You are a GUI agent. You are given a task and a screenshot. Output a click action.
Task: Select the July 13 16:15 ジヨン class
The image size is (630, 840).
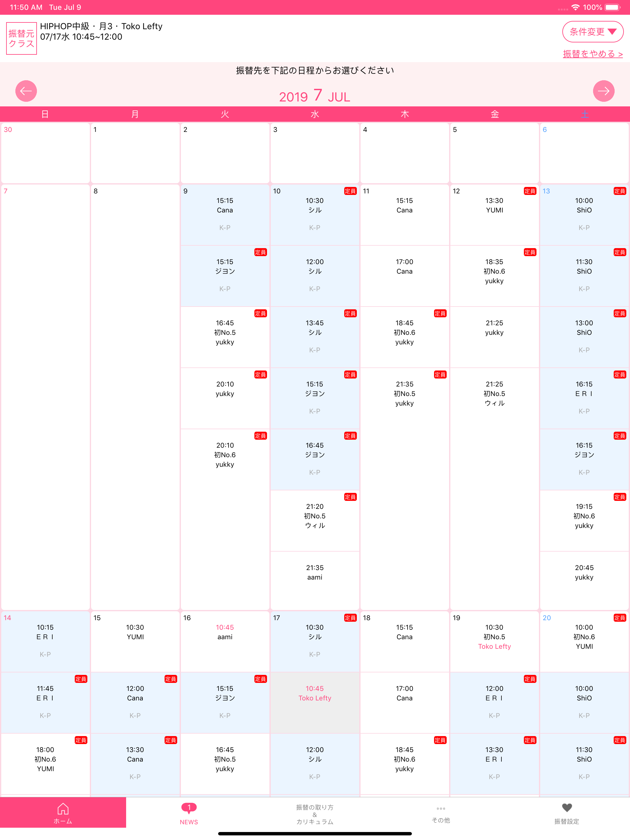(x=584, y=459)
